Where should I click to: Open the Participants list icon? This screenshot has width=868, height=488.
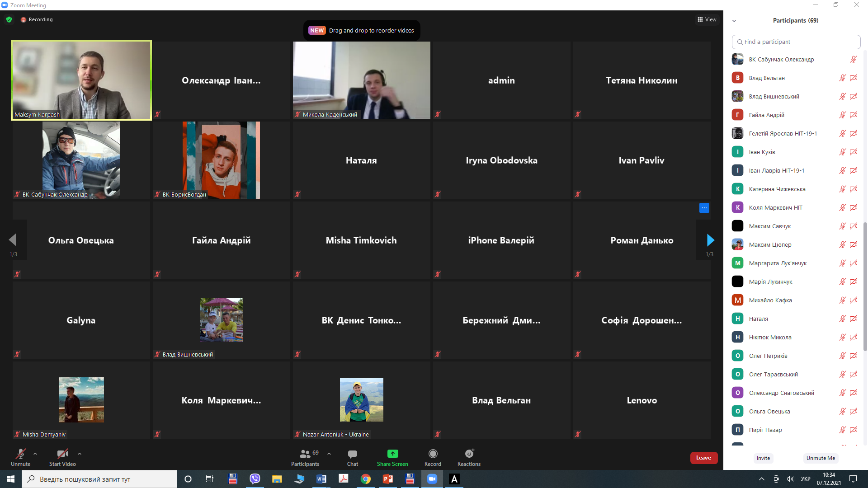305,454
